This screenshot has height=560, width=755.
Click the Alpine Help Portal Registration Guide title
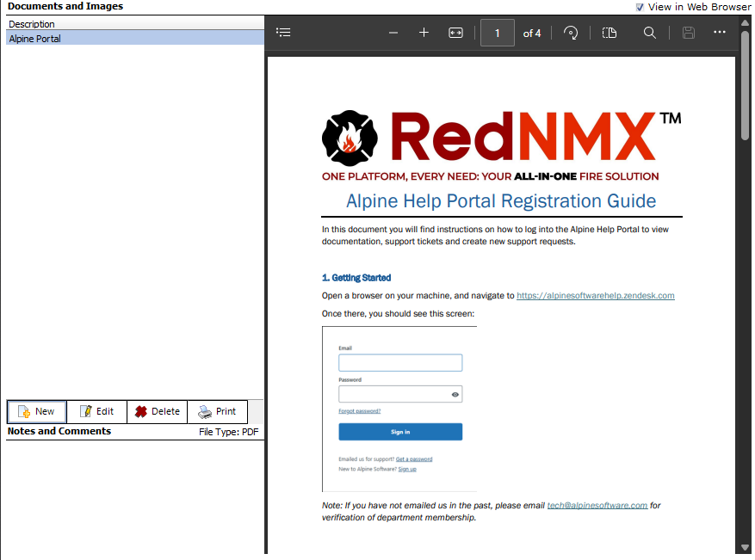501,200
